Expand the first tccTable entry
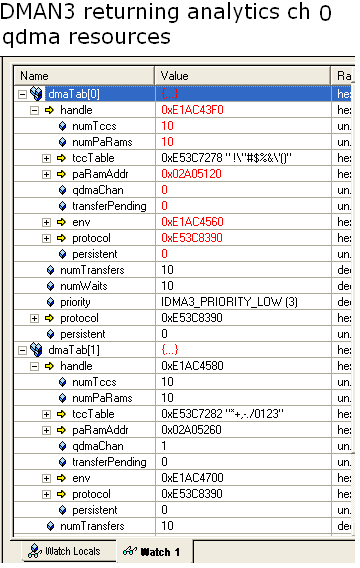Image resolution: width=360 pixels, height=568 pixels. click(46, 158)
